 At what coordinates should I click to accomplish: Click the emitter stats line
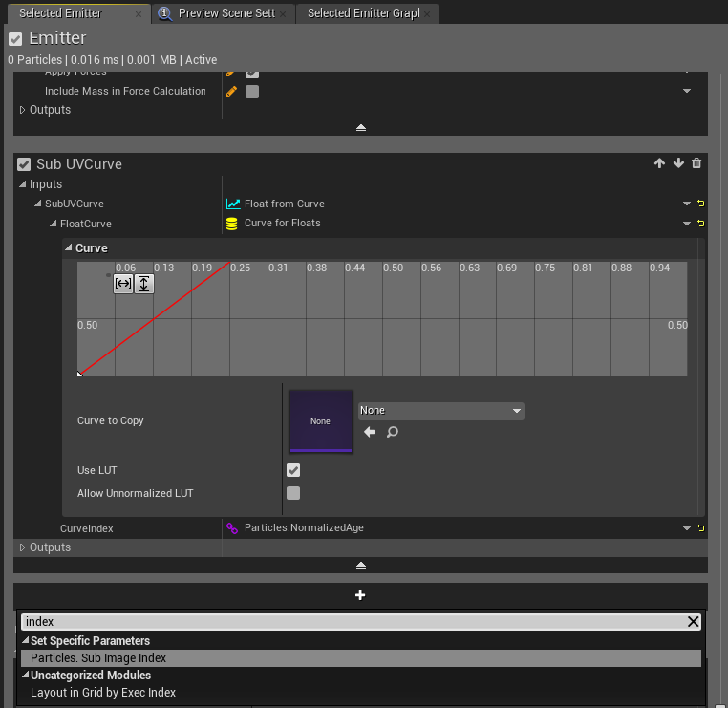coord(113,60)
